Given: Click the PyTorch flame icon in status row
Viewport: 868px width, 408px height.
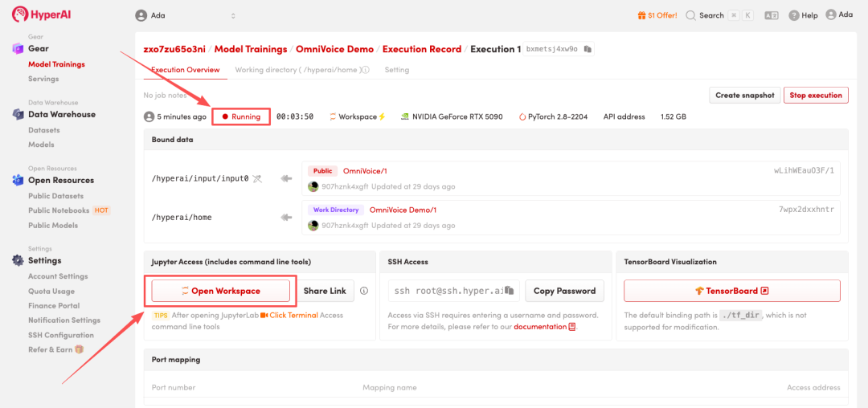Looking at the screenshot, I should (x=522, y=116).
